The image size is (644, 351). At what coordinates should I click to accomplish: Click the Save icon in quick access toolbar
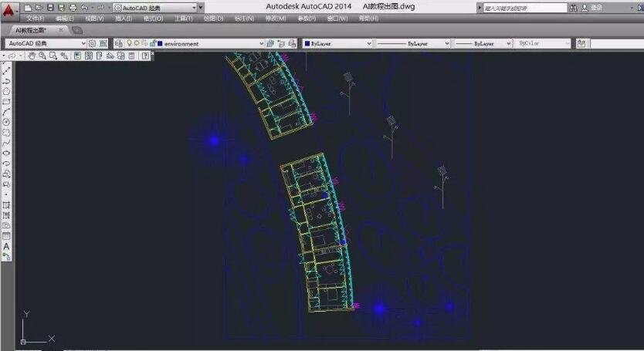50,7
